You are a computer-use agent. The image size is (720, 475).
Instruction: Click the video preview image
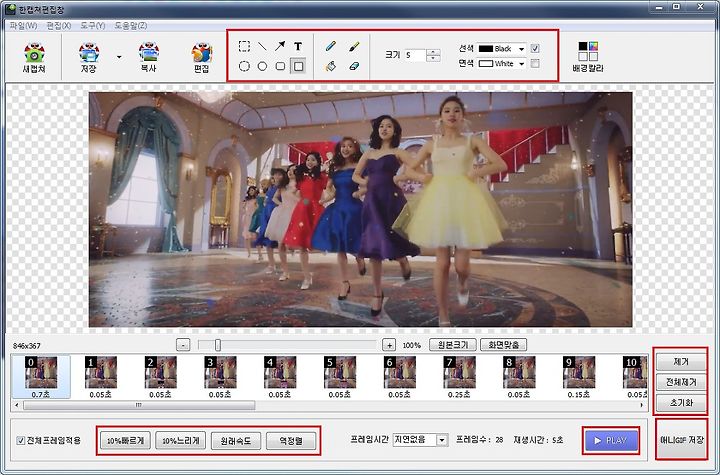[x=360, y=209]
